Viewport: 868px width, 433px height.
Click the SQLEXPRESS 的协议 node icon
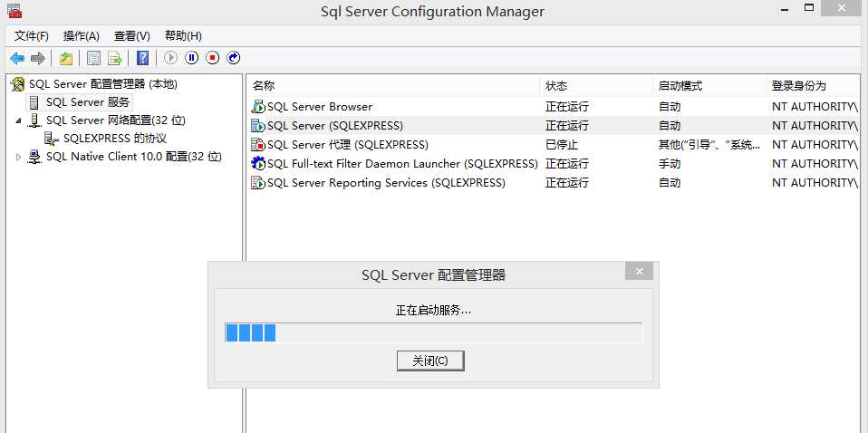coord(52,139)
